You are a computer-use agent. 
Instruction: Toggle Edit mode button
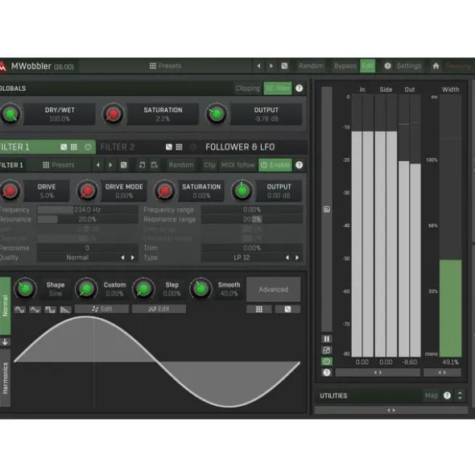coord(368,66)
